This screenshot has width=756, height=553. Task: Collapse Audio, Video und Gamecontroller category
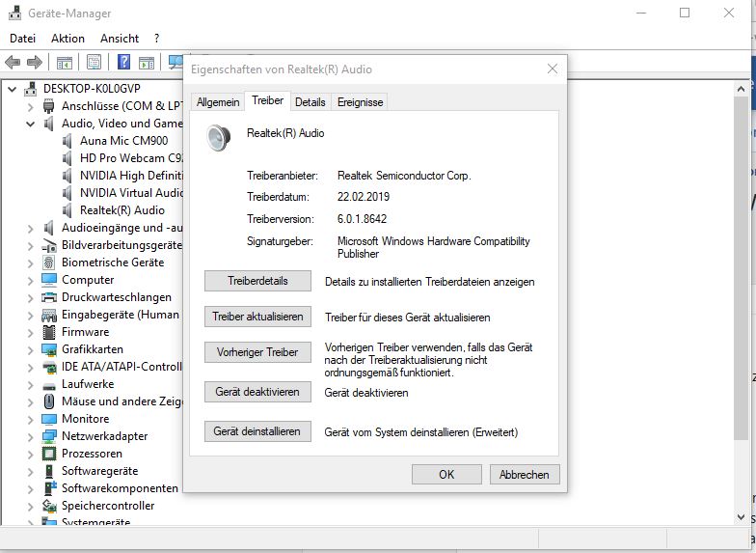pyautogui.click(x=31, y=124)
